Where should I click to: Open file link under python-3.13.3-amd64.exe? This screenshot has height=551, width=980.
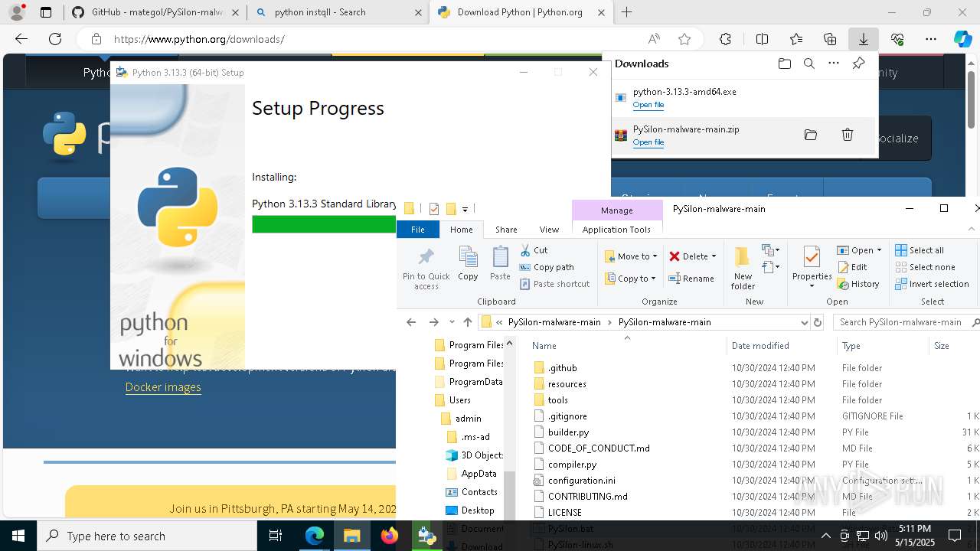(648, 105)
